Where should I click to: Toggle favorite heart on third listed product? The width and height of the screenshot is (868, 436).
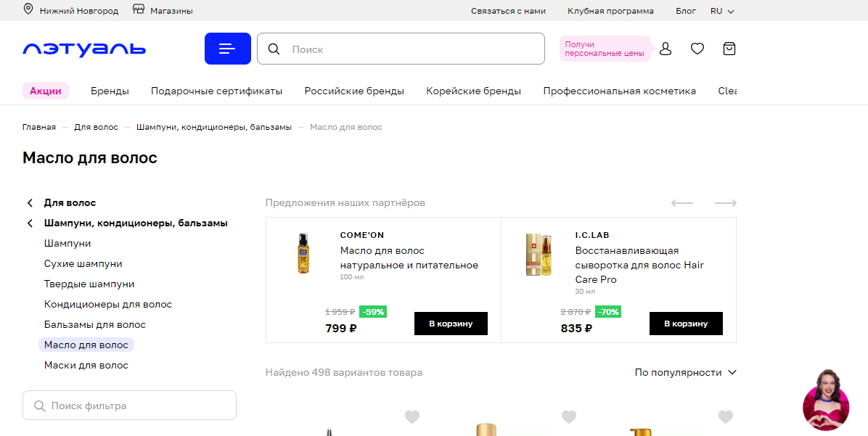[x=725, y=417]
